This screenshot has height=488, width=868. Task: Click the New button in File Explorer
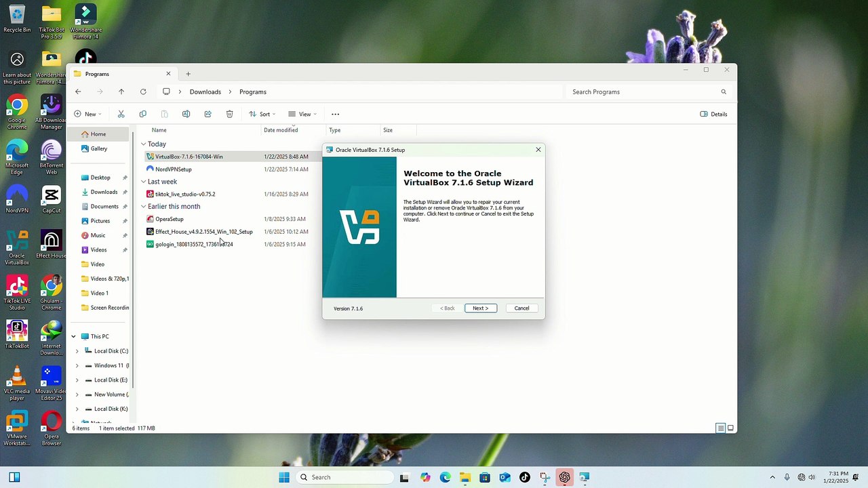click(87, 114)
